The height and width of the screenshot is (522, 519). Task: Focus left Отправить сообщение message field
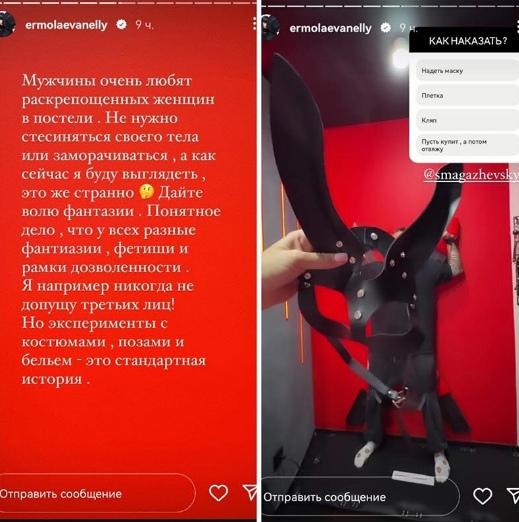click(97, 493)
